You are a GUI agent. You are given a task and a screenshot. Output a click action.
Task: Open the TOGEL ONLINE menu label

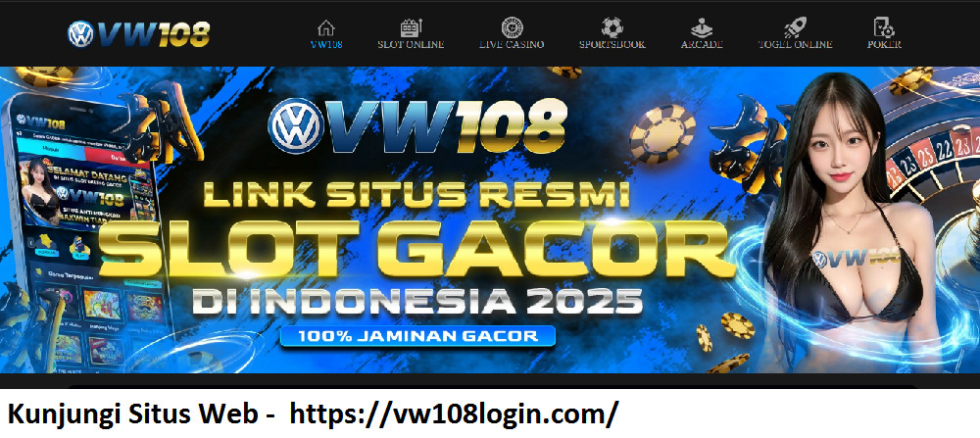tap(795, 44)
